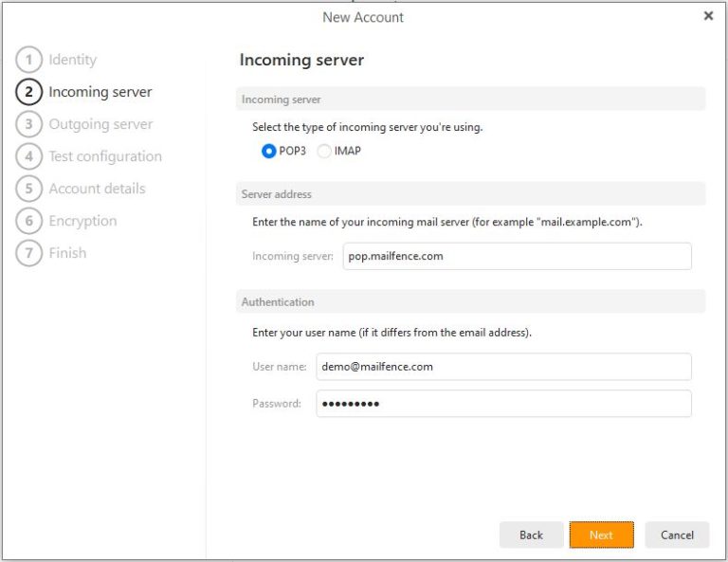728x562 pixels.
Task: Click the step 5 number circle
Action: coord(29,189)
